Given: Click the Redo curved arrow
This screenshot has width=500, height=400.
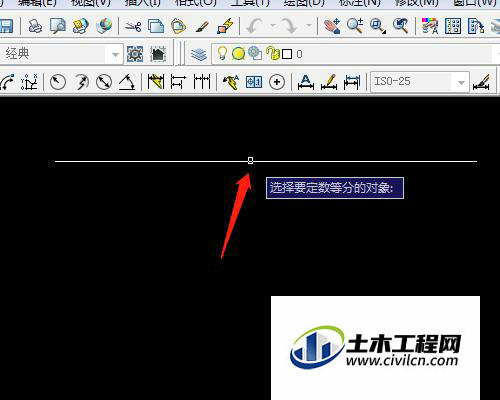Looking at the screenshot, I should (288, 26).
